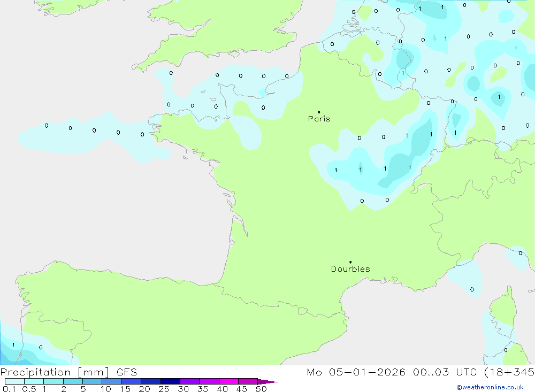
Task: Click the 35 legend scale value
Action: pyautogui.click(x=203, y=389)
